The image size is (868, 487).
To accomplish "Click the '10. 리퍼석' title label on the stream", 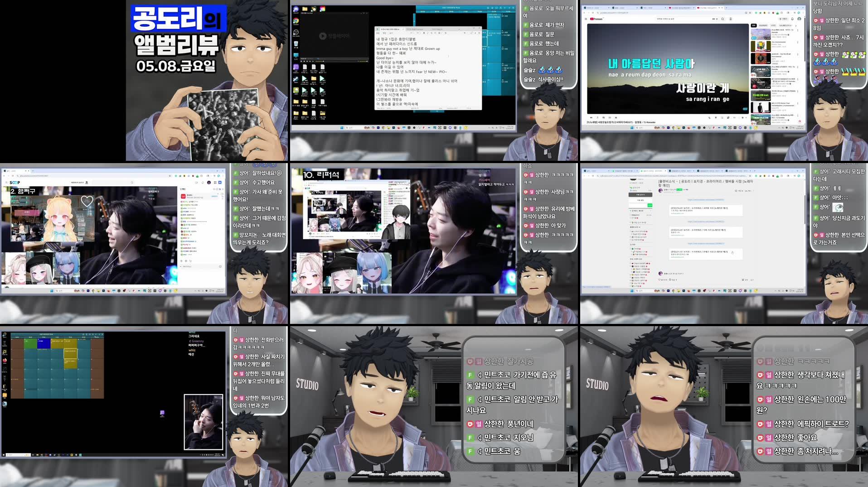I will tap(321, 174).
